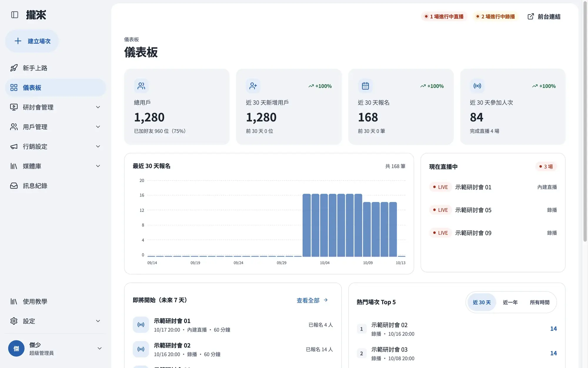Click the 查看全部 link
588x368 pixels.
click(x=312, y=300)
